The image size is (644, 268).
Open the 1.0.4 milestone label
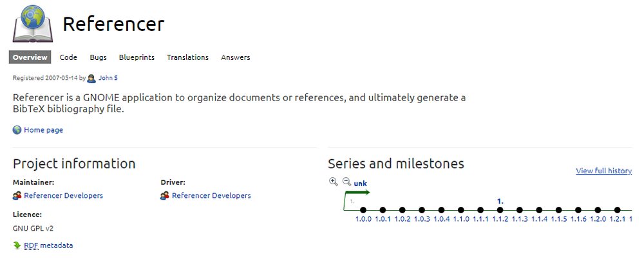(442, 219)
